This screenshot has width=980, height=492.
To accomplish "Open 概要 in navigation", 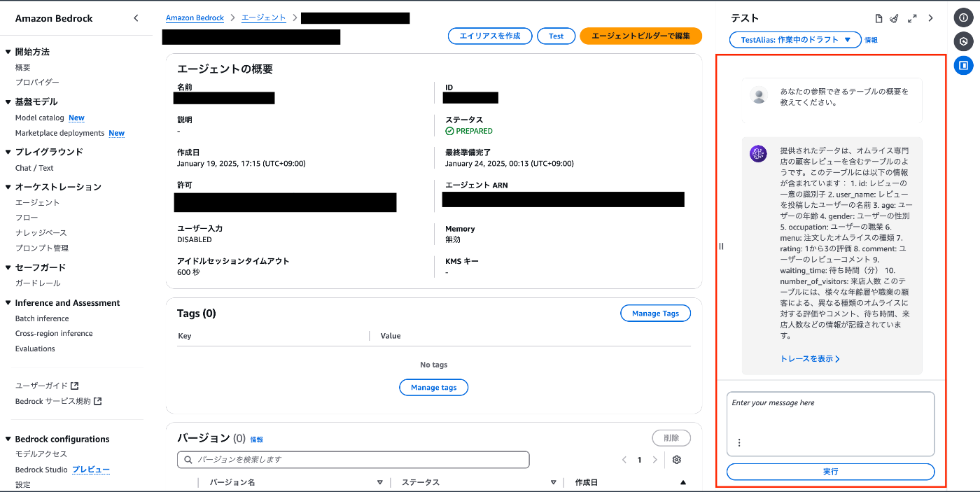I will 23,67.
